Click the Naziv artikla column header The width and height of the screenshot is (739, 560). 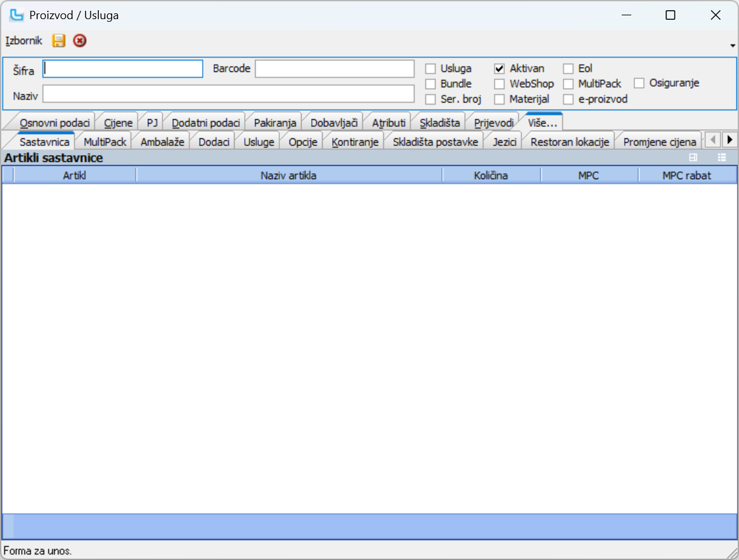coord(288,175)
